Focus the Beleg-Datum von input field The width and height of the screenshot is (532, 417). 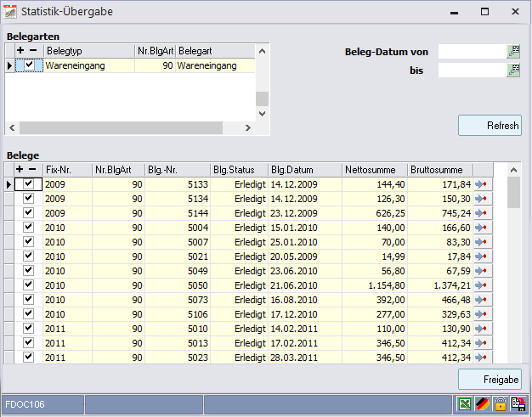[473, 52]
